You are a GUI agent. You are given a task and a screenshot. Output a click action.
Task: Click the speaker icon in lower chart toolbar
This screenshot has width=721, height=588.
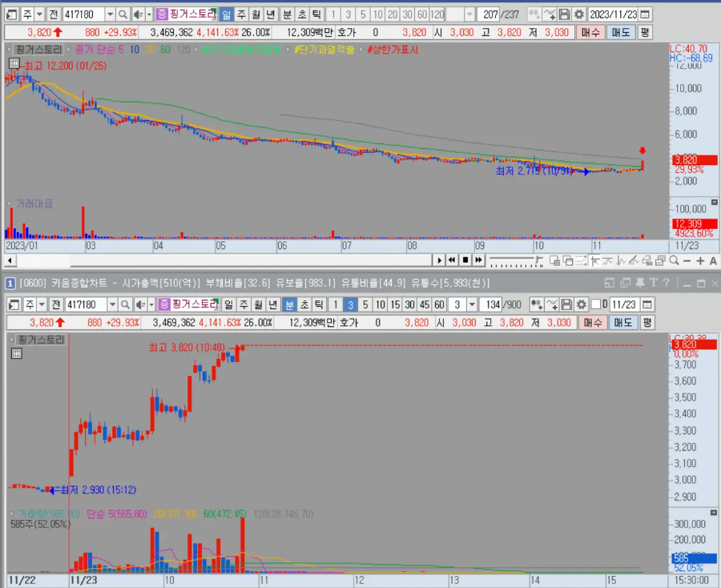click(x=139, y=304)
